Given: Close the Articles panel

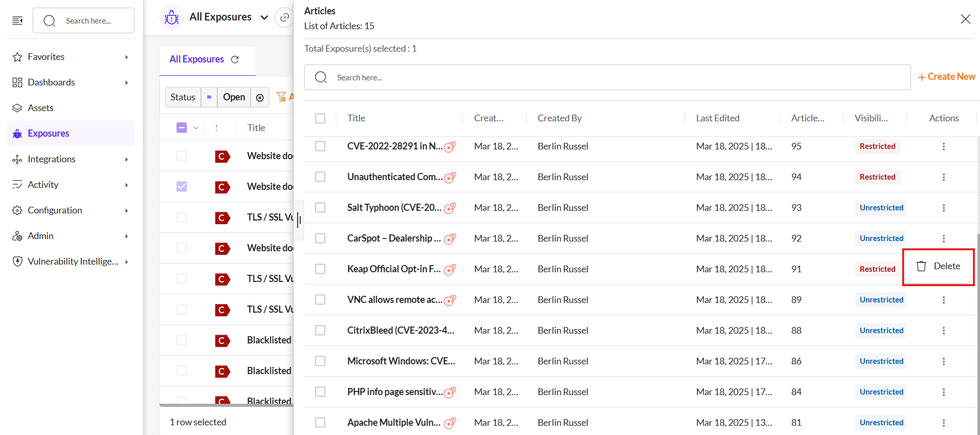Looking at the screenshot, I should point(965,19).
